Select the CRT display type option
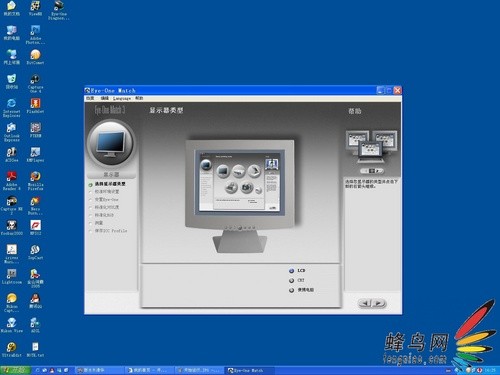 coord(296,280)
